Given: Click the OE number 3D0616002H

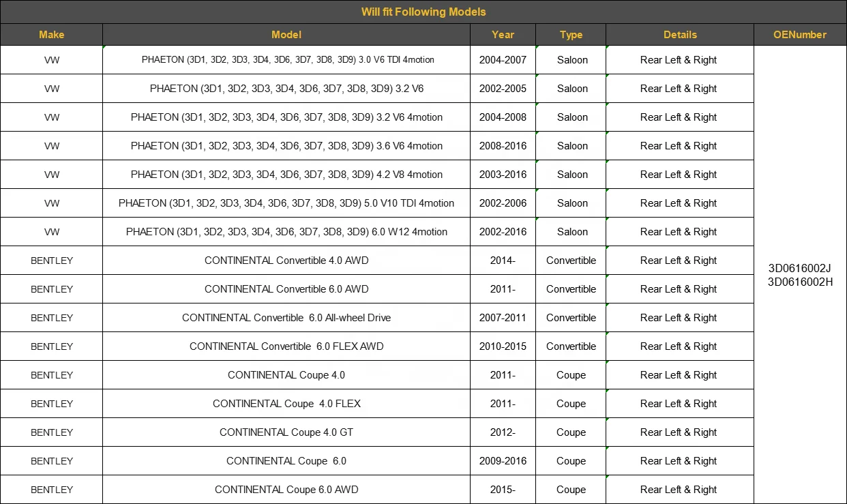Looking at the screenshot, I should click(x=800, y=282).
